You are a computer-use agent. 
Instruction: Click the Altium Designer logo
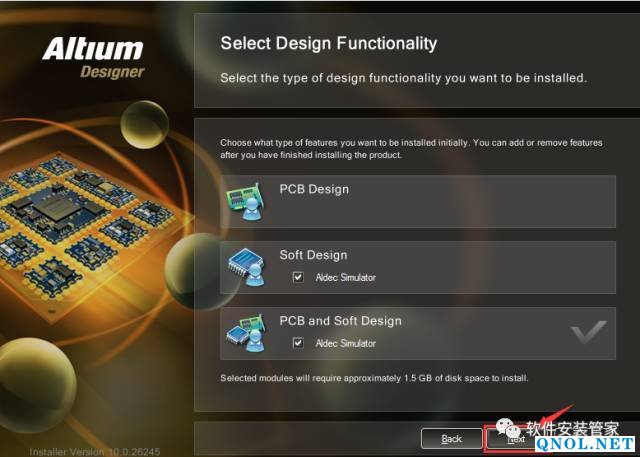pos(93,58)
